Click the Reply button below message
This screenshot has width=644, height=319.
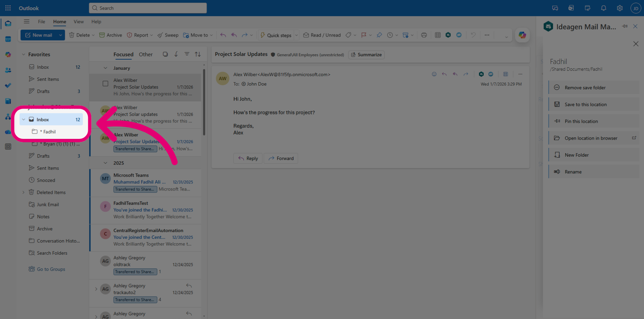point(248,158)
